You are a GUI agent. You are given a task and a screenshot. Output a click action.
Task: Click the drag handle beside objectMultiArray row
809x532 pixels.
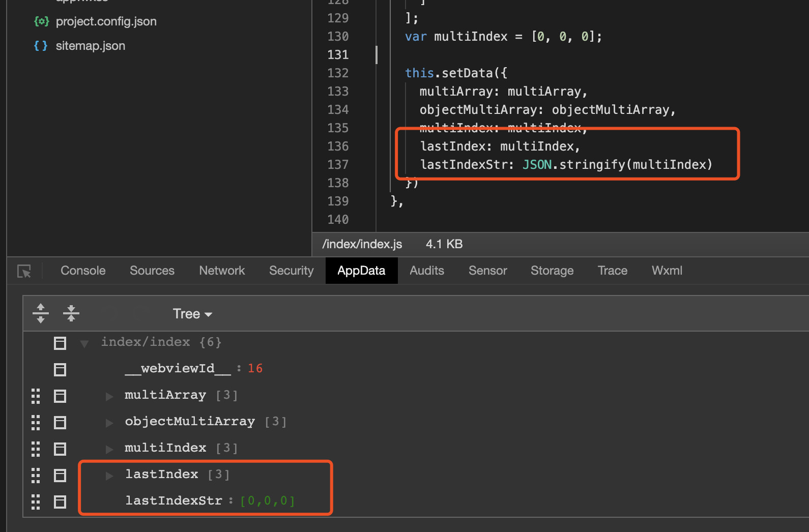click(x=36, y=422)
